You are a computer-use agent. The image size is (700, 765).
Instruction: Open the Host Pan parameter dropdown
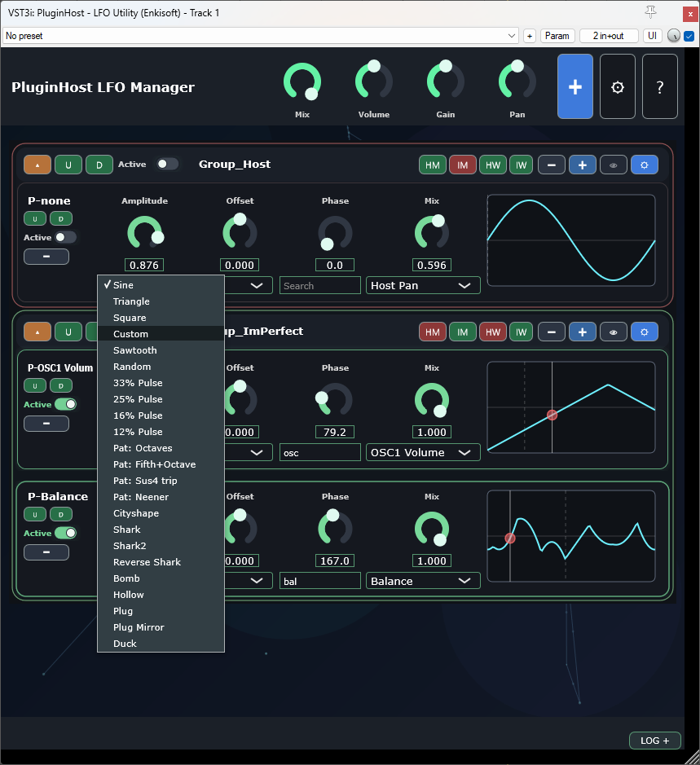tap(423, 285)
